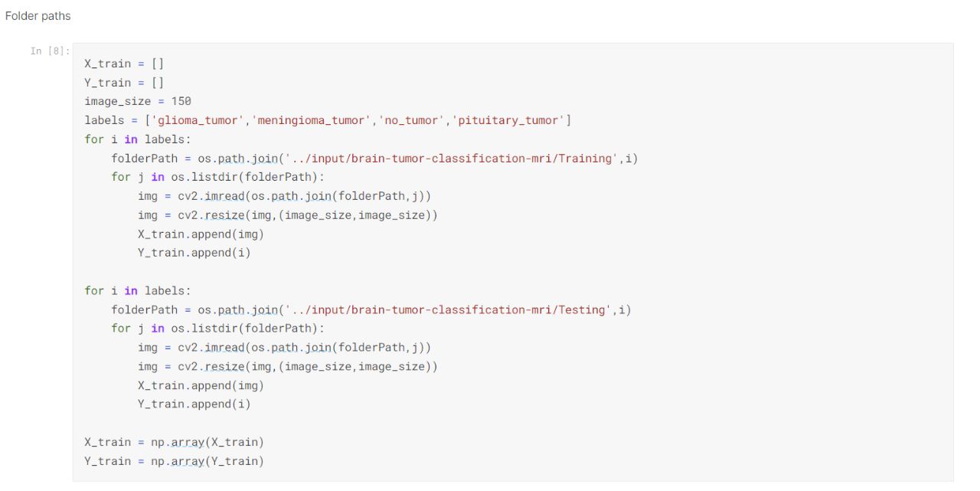This screenshot has height=491, width=980.
Task: Click the Training folder path string
Action: click(449, 159)
